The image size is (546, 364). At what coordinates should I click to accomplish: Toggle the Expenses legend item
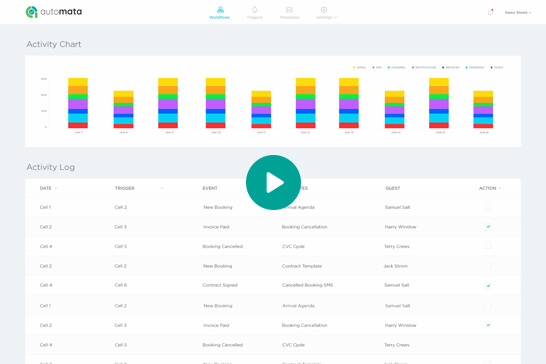[475, 68]
